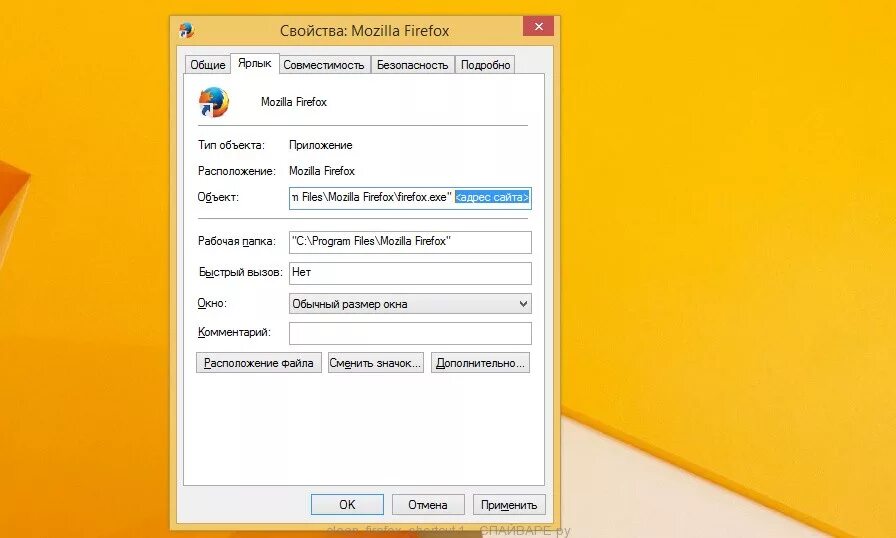Click the empty Комментарий field
The image size is (896, 538).
coord(410,334)
